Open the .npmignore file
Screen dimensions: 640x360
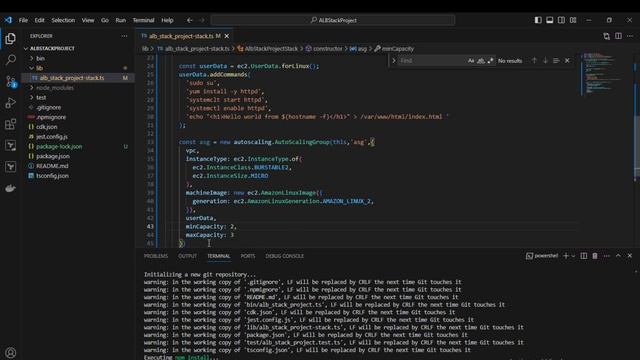(x=51, y=117)
